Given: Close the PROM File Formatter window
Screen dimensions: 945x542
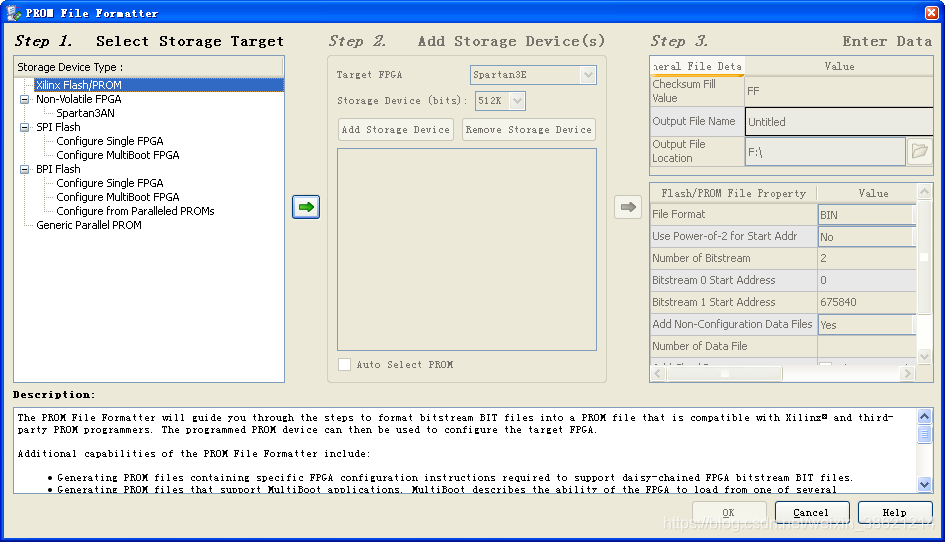Looking at the screenshot, I should pyautogui.click(x=932, y=13).
